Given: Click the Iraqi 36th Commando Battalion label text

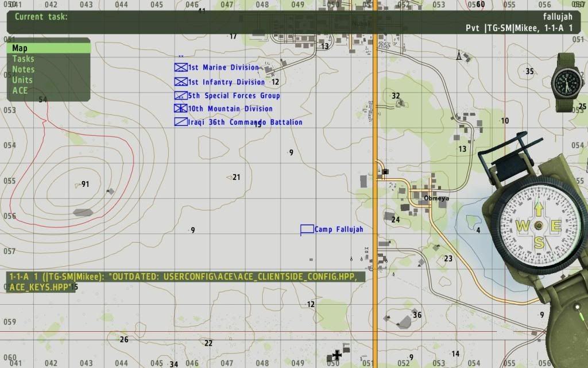Looking at the screenshot, I should [245, 122].
